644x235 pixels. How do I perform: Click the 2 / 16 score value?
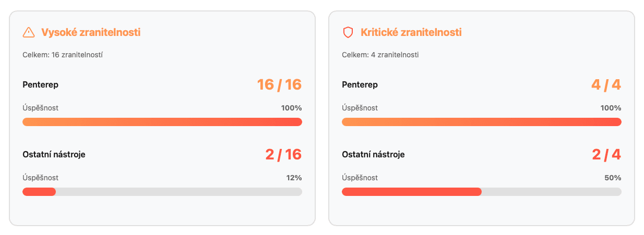tap(283, 154)
